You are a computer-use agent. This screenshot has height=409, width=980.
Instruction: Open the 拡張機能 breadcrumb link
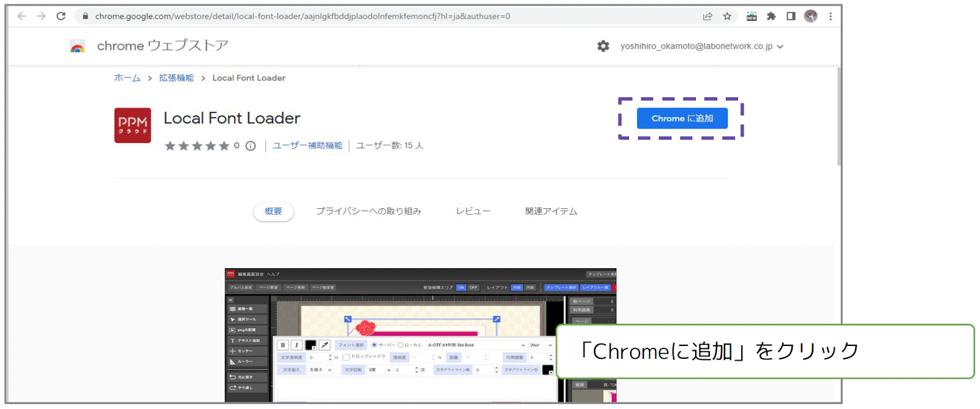pos(176,78)
